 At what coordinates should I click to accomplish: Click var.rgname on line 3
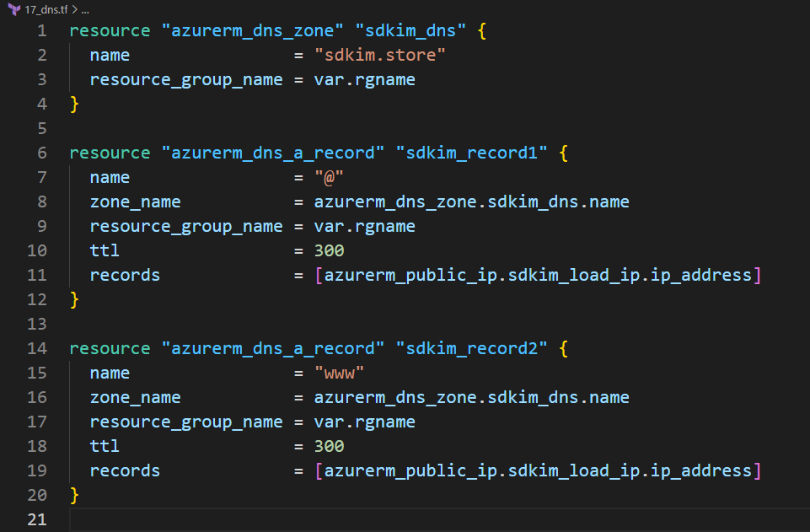point(365,80)
